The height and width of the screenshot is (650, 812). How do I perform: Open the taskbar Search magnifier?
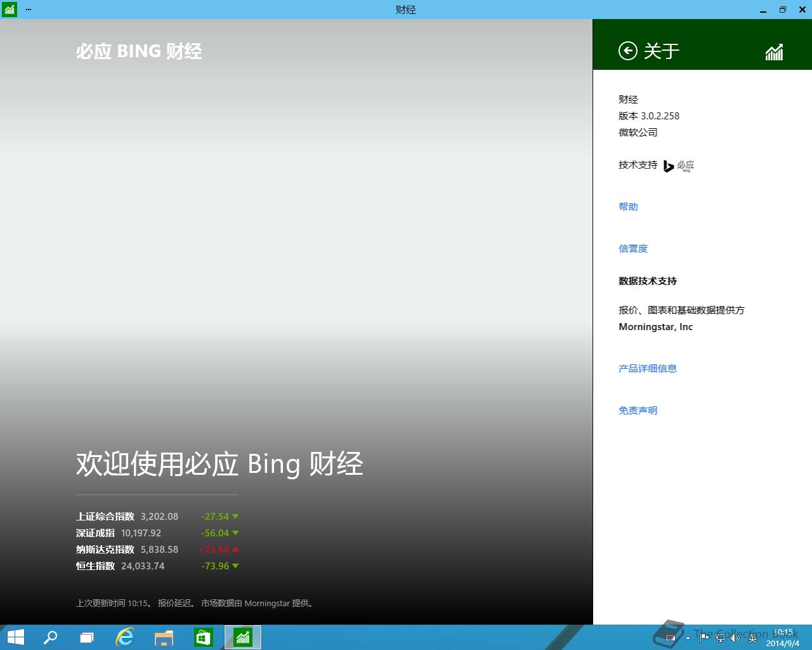click(x=50, y=637)
